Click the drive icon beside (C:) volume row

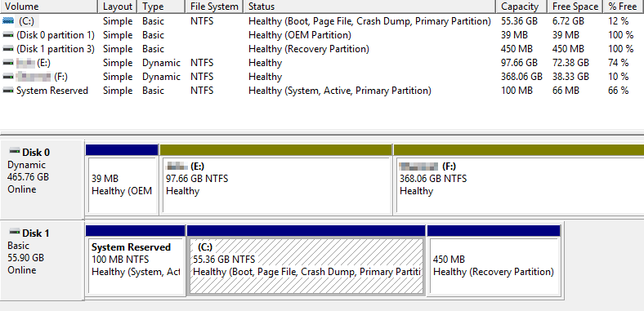coord(8,21)
